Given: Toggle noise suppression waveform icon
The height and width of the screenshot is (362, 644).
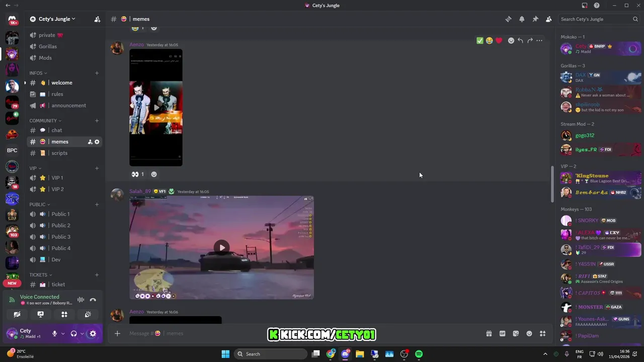Looking at the screenshot, I should 80,300.
